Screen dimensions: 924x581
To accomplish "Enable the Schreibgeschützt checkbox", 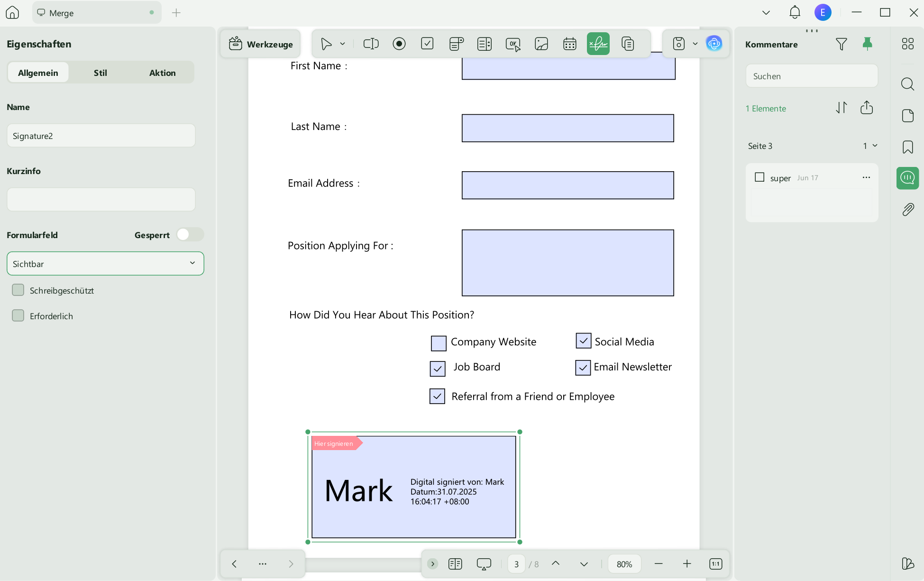I will (x=18, y=290).
